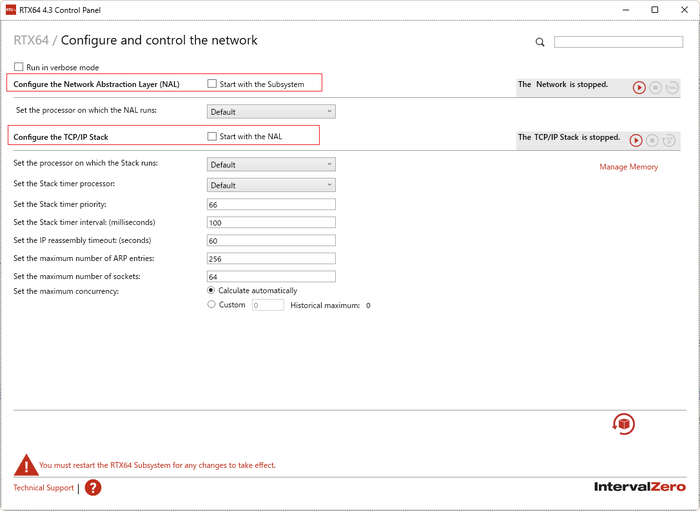Click the TCP/IP Stack stop icon
The image size is (700, 511).
[652, 141]
